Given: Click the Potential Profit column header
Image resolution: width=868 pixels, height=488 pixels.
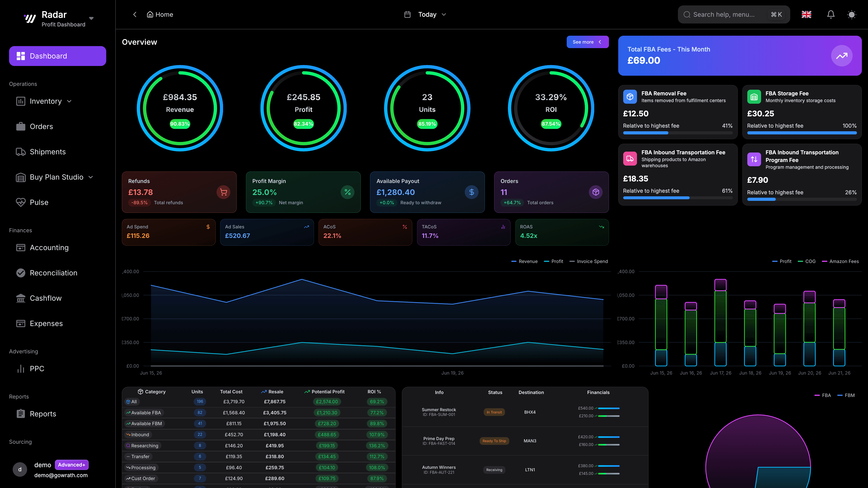Looking at the screenshot, I should (x=324, y=392).
